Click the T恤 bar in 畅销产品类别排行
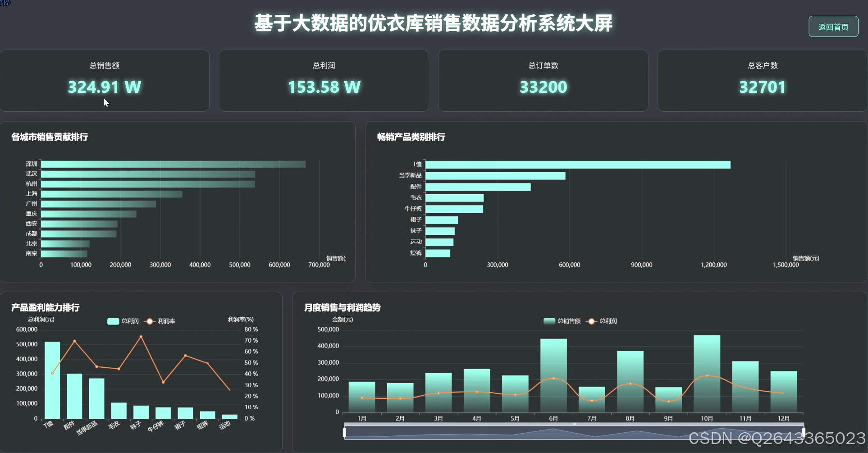Image resolution: width=868 pixels, height=453 pixels. (578, 165)
